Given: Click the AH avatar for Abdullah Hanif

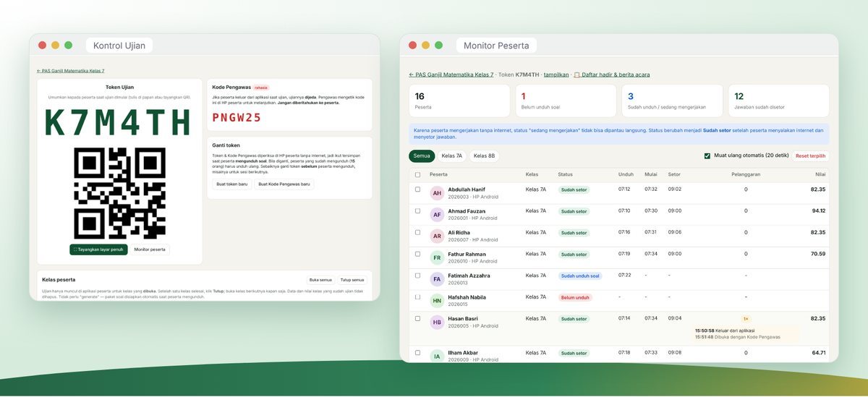Looking at the screenshot, I should pos(437,193).
